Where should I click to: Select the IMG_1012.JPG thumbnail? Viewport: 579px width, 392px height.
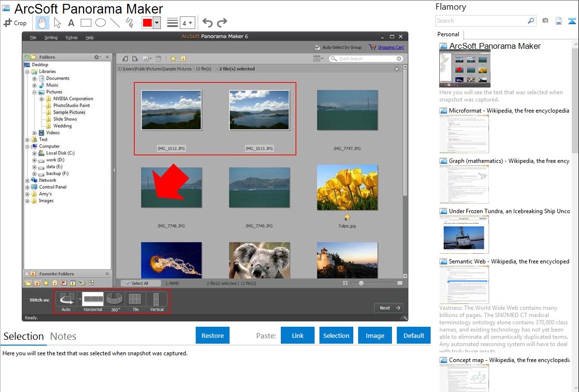click(172, 110)
